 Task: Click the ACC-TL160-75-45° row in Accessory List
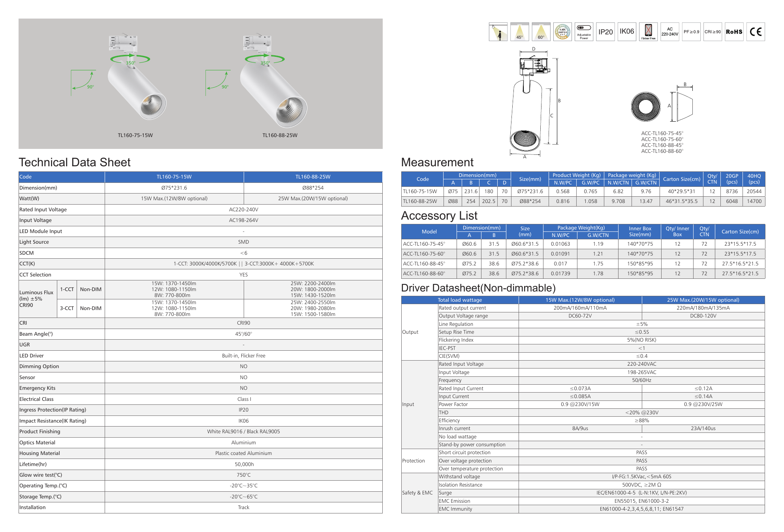[x=583, y=244]
